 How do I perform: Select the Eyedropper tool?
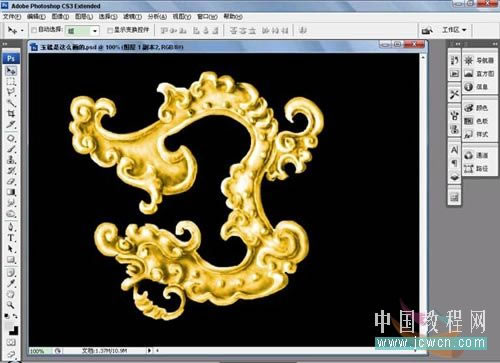11,283
